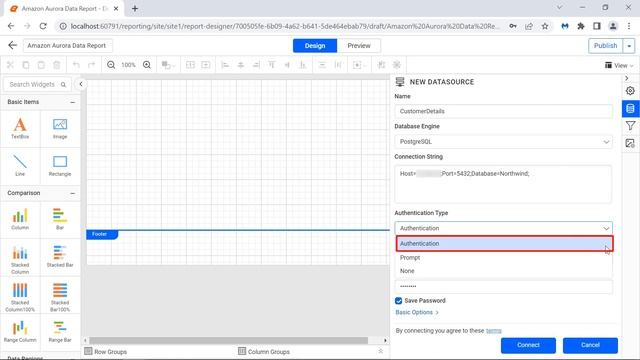
Task: Select the Rectangle widget
Action: tap(60, 165)
